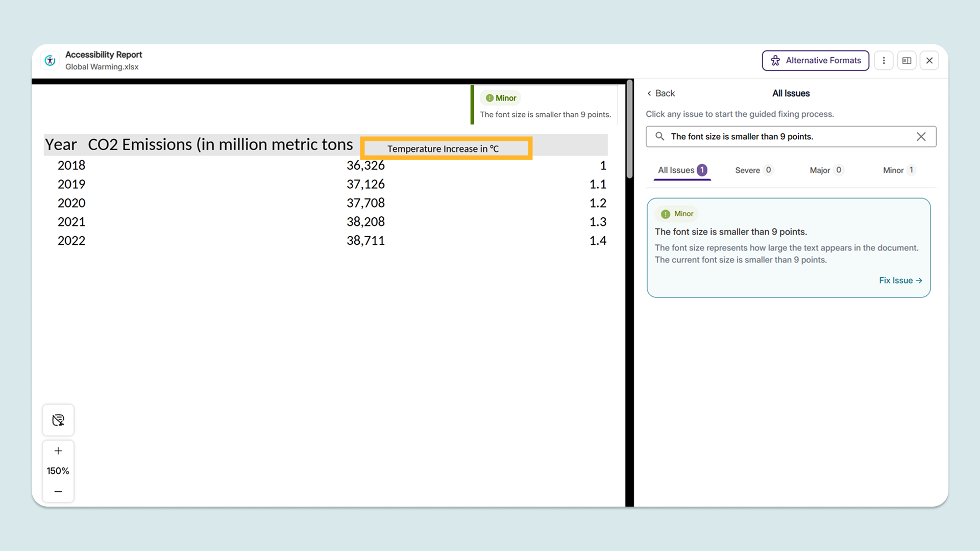The width and height of the screenshot is (980, 551).
Task: Click the 2020 year cell
Action: pyautogui.click(x=71, y=203)
